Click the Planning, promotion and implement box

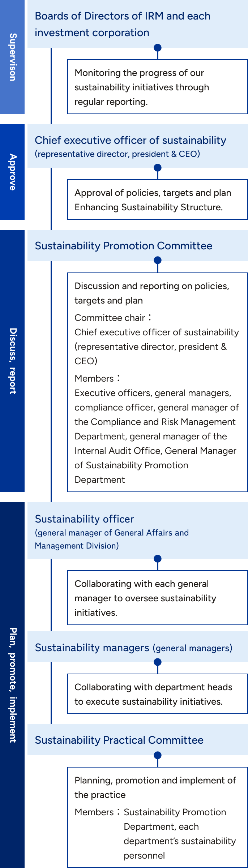(158, 817)
